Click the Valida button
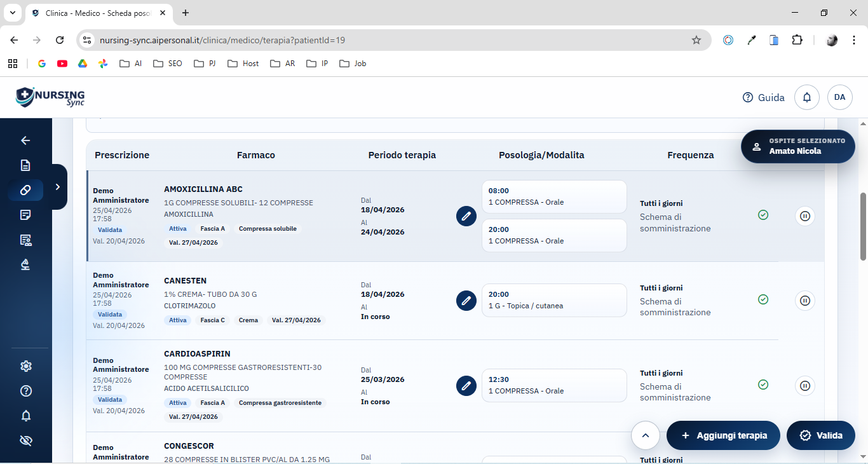The height and width of the screenshot is (464, 868). 821,435
